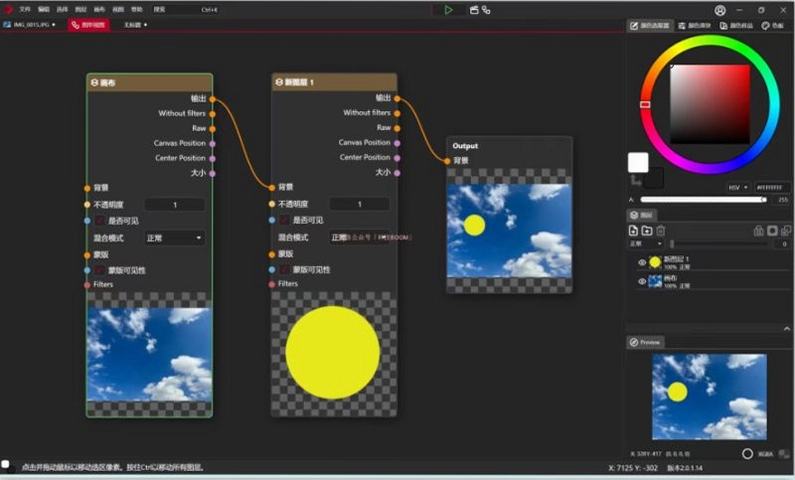Click Center Position socket on new layer node
The width and height of the screenshot is (795, 480).
coord(397,158)
